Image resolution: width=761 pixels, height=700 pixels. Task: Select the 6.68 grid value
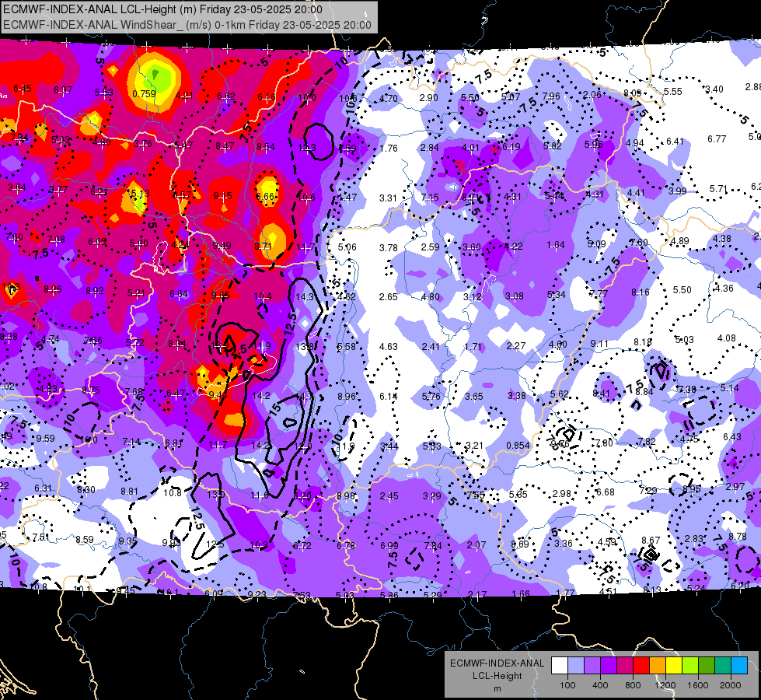(606, 492)
